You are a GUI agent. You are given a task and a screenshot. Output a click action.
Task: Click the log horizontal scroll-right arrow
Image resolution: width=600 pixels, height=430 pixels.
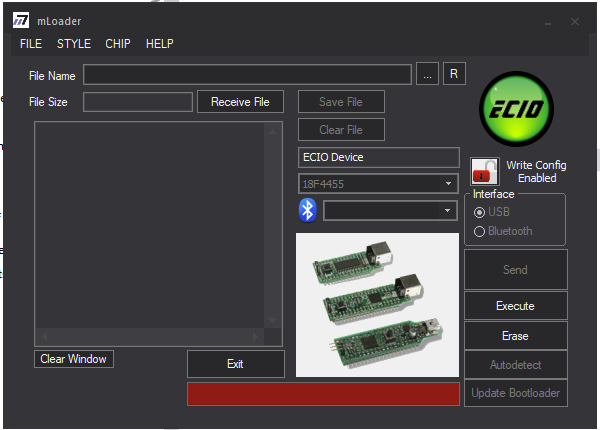point(255,337)
